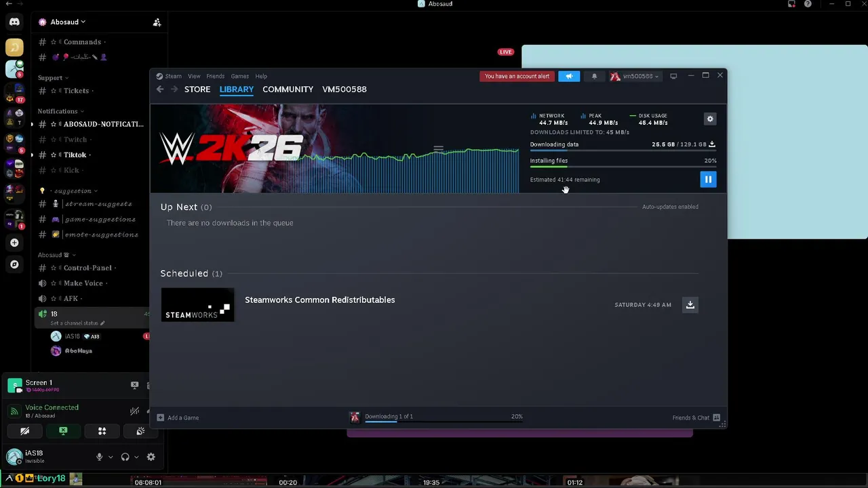Image resolution: width=868 pixels, height=488 pixels.
Task: Click the Steamworks thumbnail image
Action: point(197,305)
